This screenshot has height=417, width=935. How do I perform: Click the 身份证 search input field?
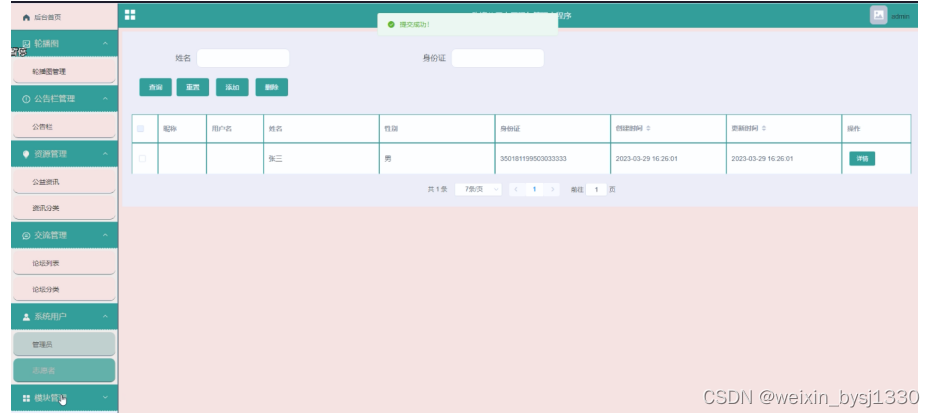(498, 58)
